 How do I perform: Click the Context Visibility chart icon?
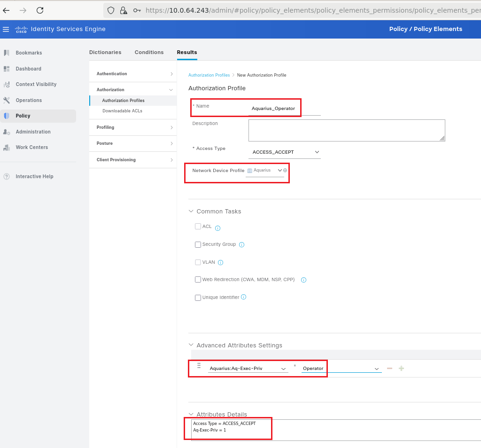click(7, 85)
